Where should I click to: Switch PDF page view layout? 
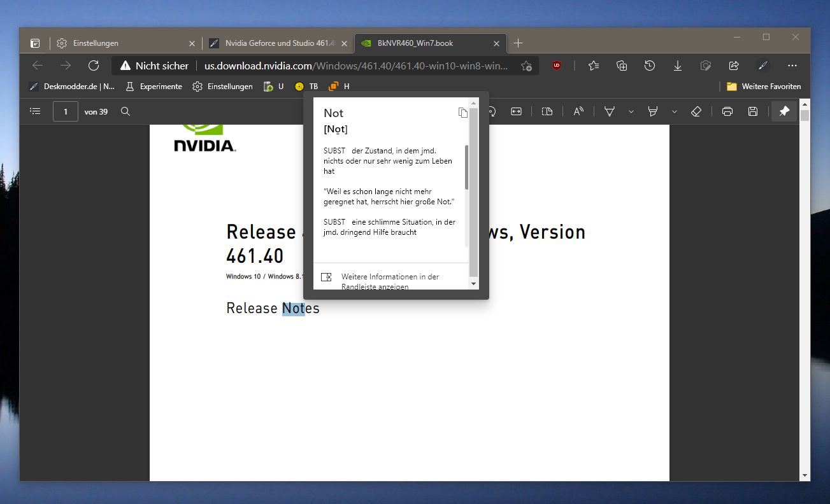(547, 111)
